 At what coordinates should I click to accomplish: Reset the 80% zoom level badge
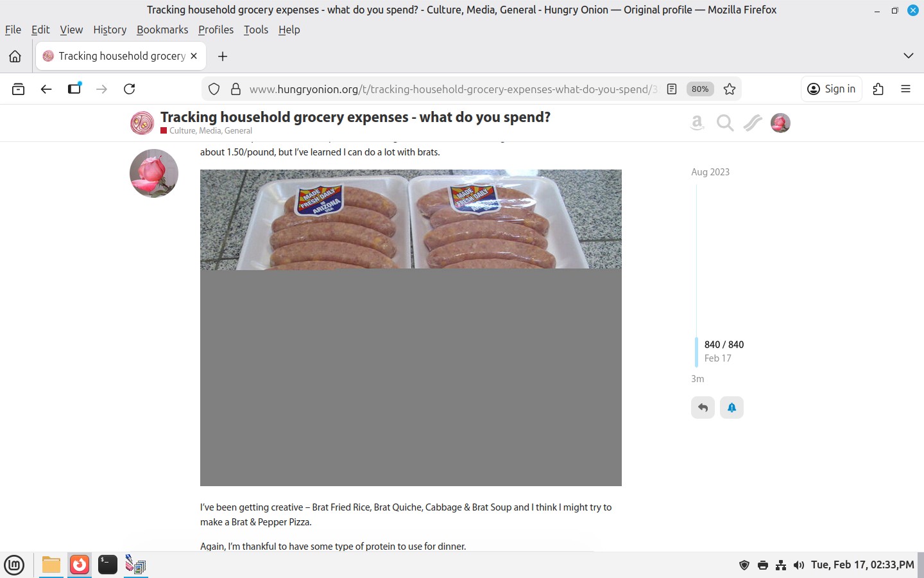[700, 89]
